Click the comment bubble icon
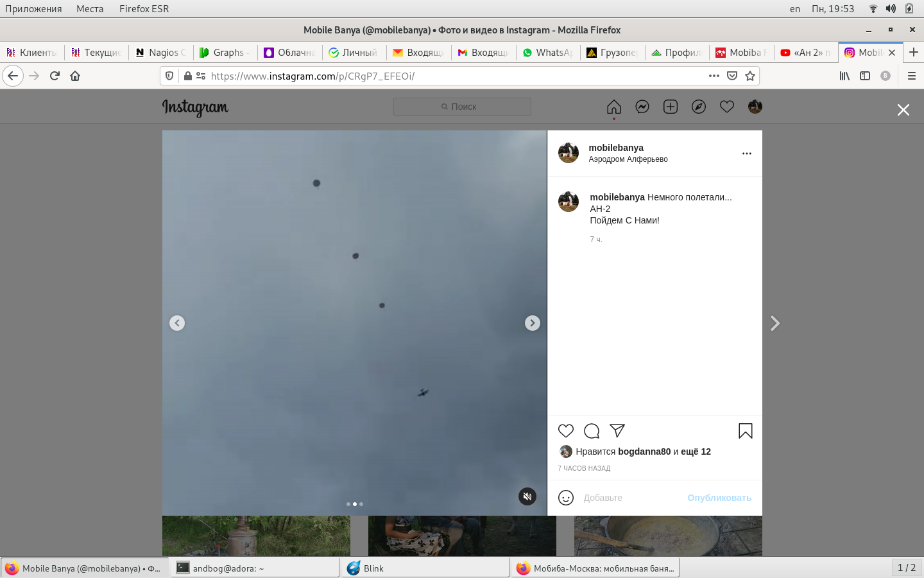Viewport: 924px width, 578px height. pos(592,431)
